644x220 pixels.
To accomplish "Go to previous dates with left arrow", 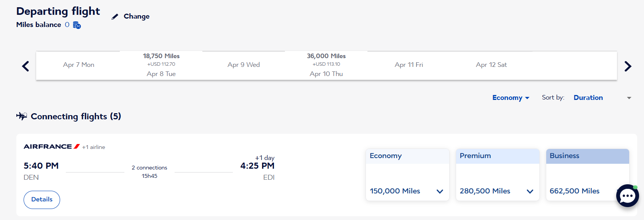I will [x=25, y=66].
